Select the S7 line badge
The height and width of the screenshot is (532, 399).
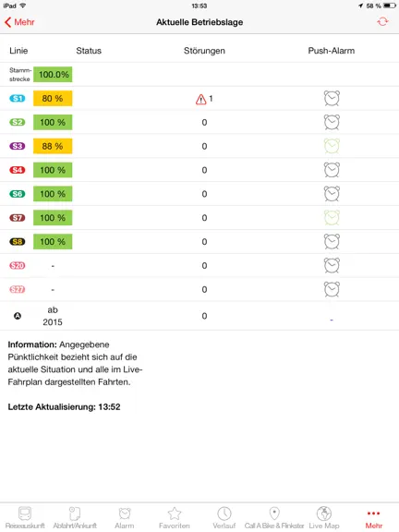point(18,217)
